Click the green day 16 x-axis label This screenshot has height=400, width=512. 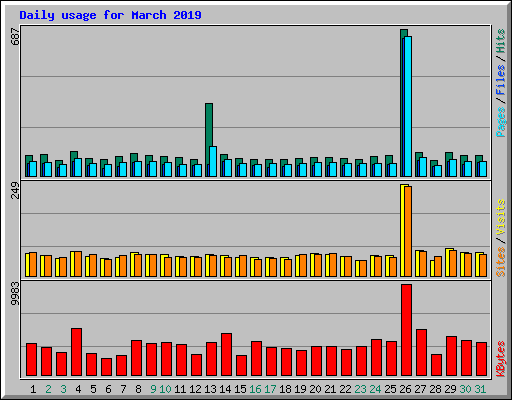(255, 389)
